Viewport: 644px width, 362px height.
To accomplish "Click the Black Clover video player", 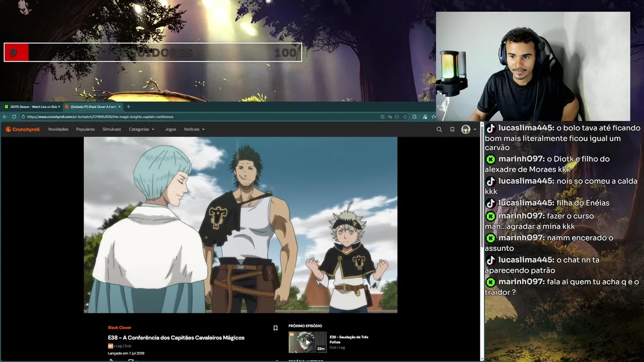I will [x=240, y=225].
